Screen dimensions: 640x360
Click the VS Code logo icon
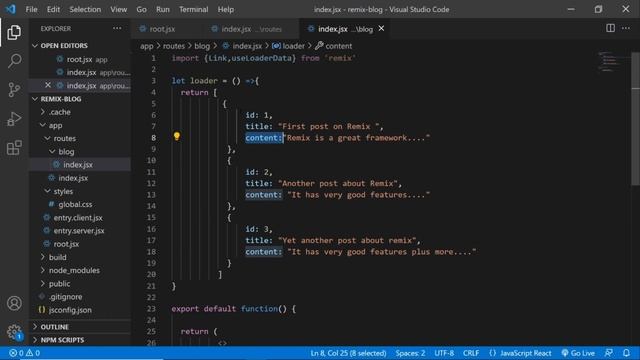click(x=10, y=9)
